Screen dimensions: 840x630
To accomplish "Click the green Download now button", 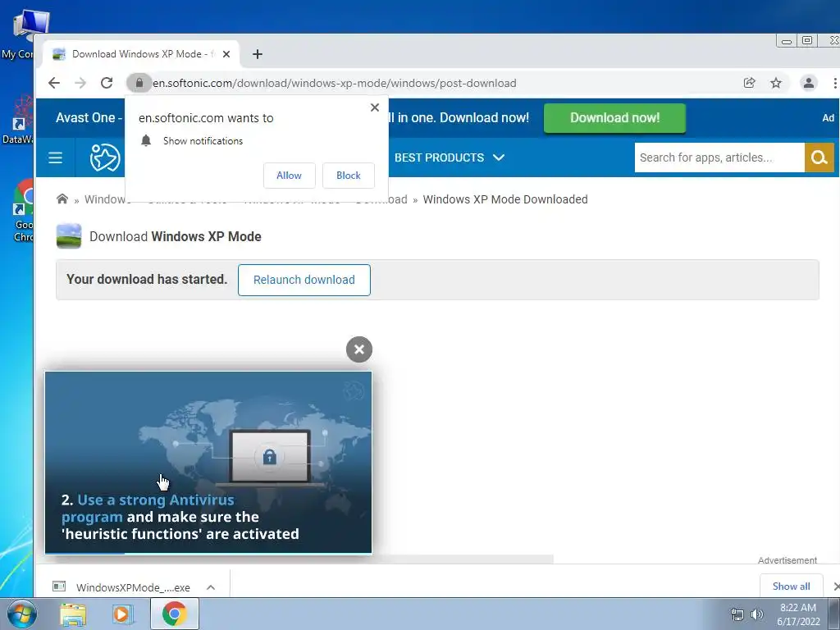I will (x=614, y=118).
